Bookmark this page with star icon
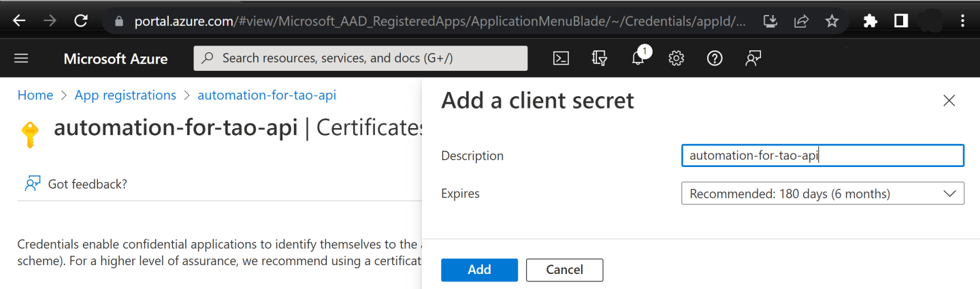 coord(832,21)
